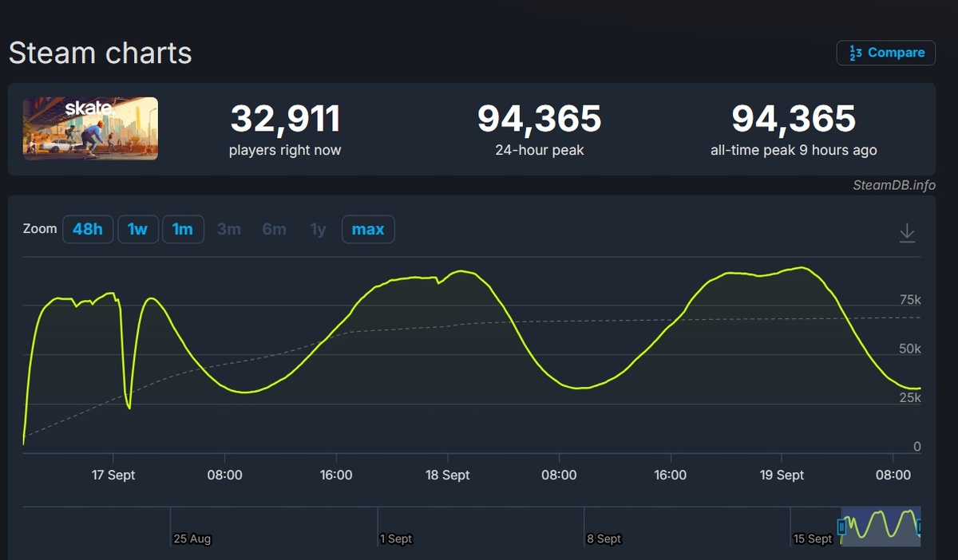Click the download chart data icon
The height and width of the screenshot is (560, 958).
908,232
